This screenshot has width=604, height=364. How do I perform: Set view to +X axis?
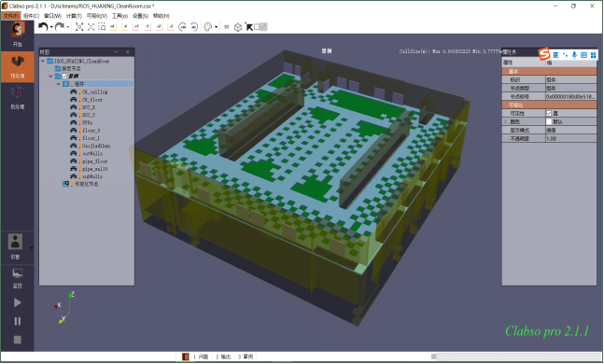click(x=113, y=26)
